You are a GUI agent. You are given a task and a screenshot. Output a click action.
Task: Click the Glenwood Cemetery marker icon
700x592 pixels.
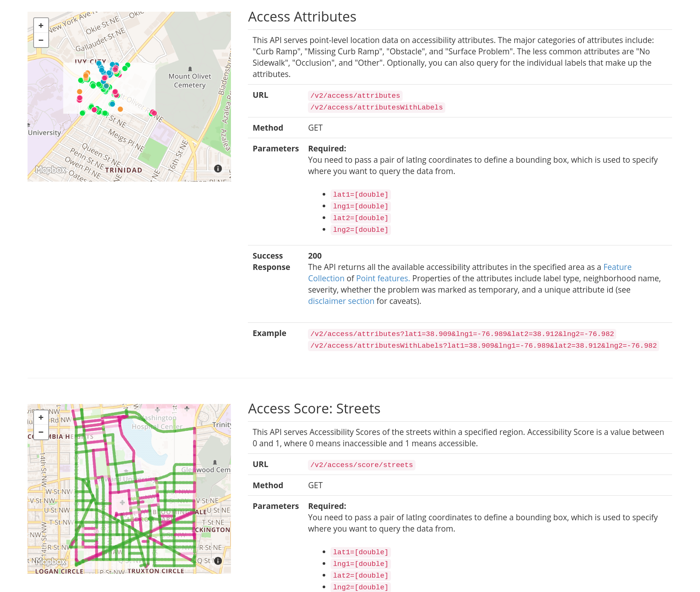point(215,462)
